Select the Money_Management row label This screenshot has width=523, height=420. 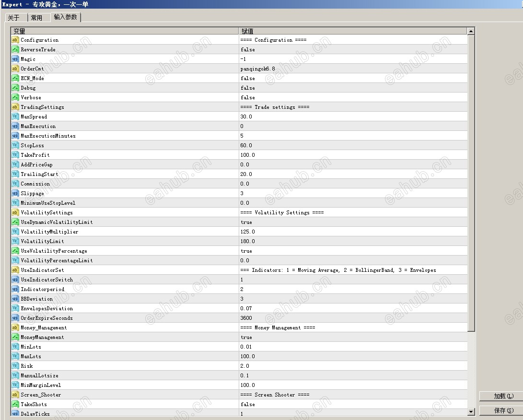pos(44,327)
